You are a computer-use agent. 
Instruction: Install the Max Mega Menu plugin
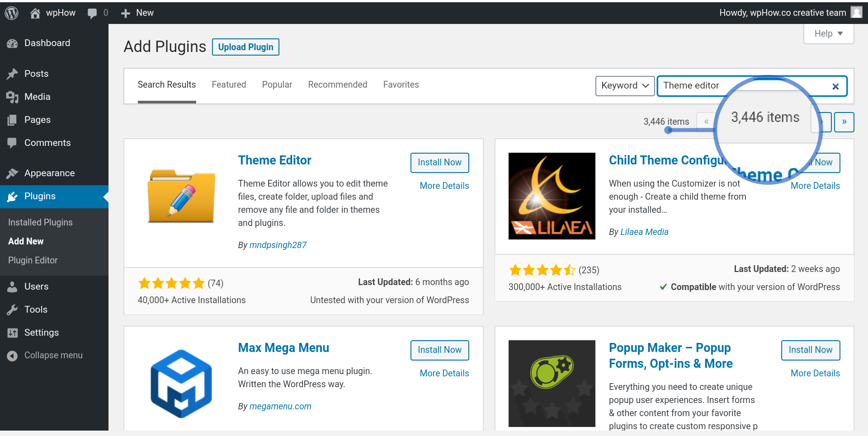(439, 350)
